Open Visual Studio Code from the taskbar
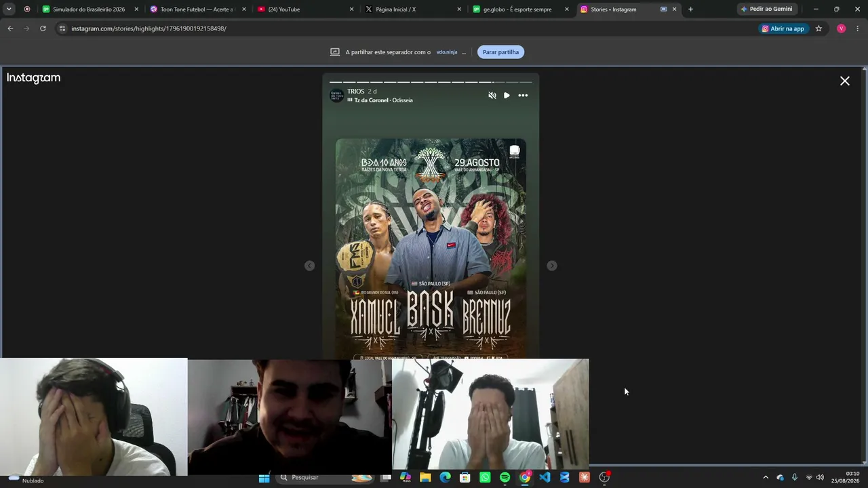The width and height of the screenshot is (868, 488). point(545,478)
